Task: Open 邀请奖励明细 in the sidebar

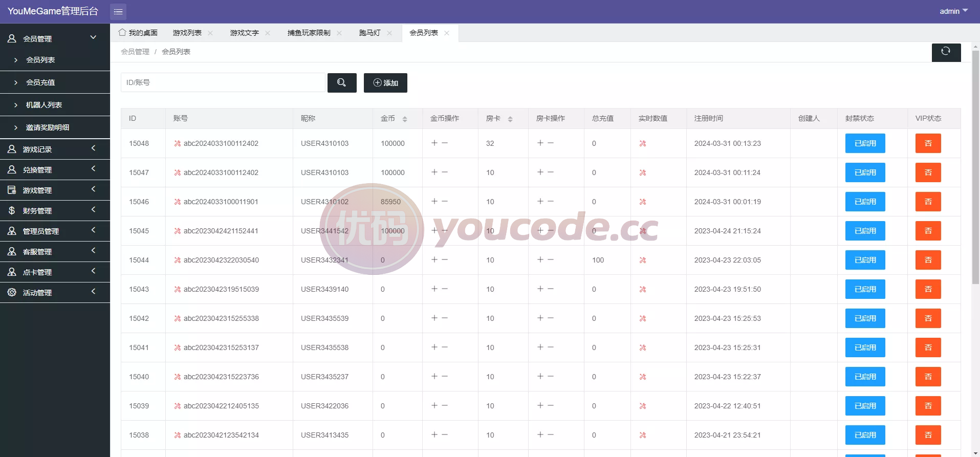Action: click(55, 127)
